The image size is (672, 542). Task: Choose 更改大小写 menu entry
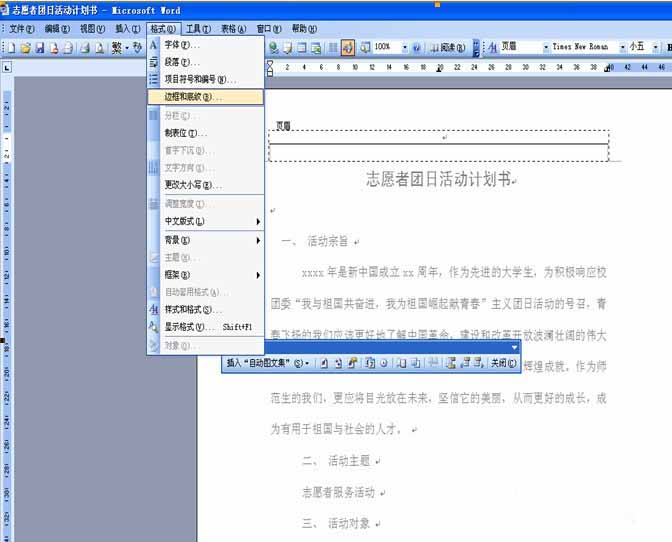pyautogui.click(x=206, y=185)
